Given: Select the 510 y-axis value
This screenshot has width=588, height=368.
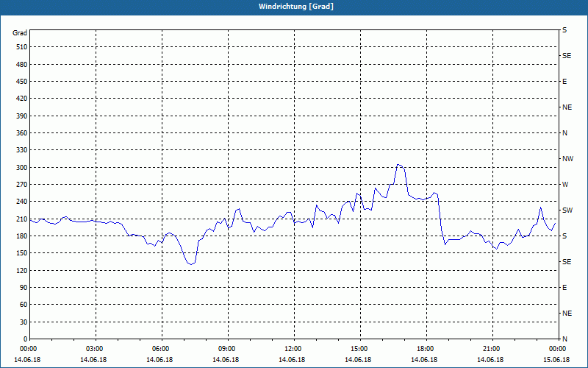Looking at the screenshot, I should click(x=22, y=47).
